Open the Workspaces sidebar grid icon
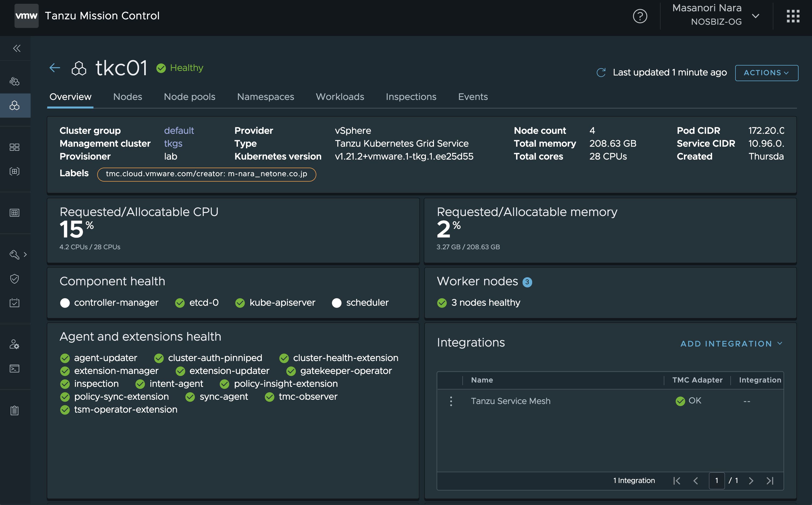The image size is (812, 505). point(14,147)
